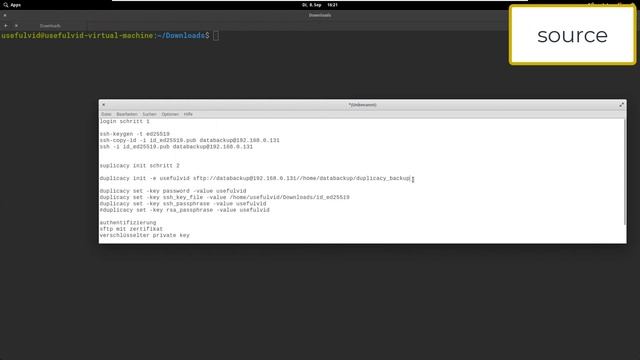The image size is (640, 360).
Task: Click the terminal prompt input area
Action: pos(216,36)
